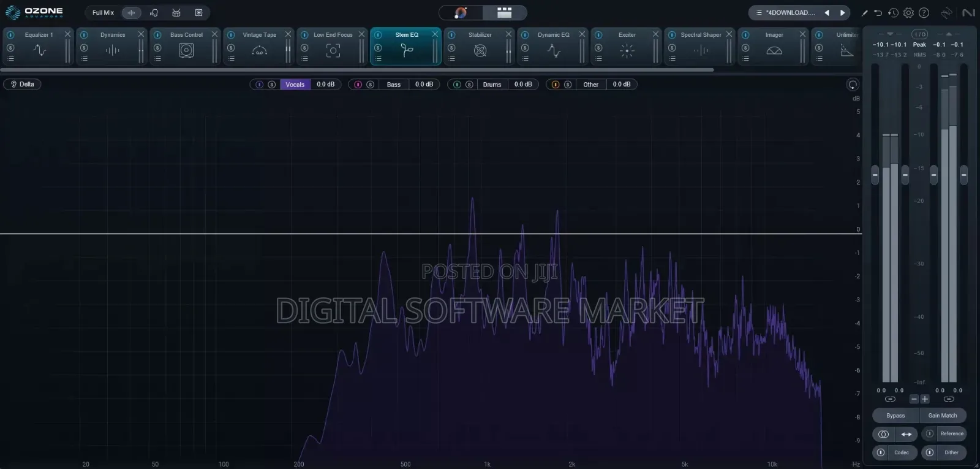
Task: Open the Codec preview panel
Action: 902,452
